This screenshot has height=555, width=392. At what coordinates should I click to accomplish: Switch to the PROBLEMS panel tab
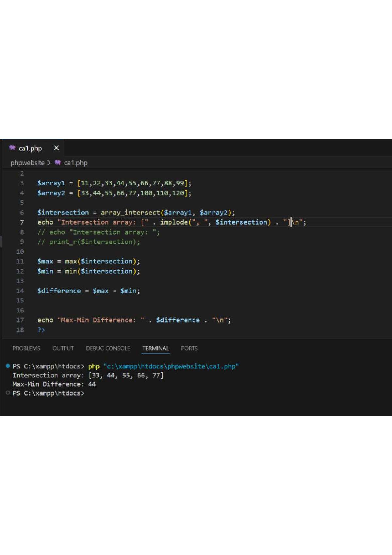tap(26, 348)
